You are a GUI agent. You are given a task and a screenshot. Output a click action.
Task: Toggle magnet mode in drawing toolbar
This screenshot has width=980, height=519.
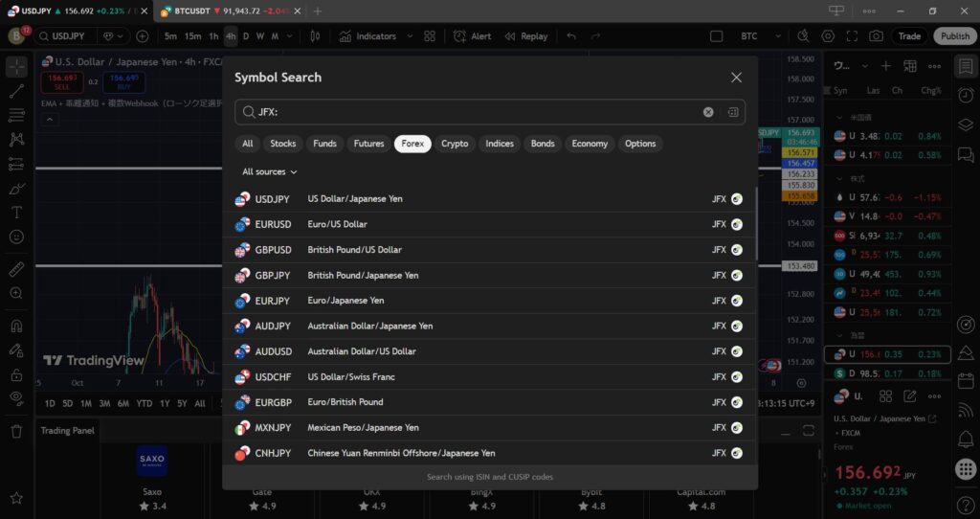[x=16, y=326]
